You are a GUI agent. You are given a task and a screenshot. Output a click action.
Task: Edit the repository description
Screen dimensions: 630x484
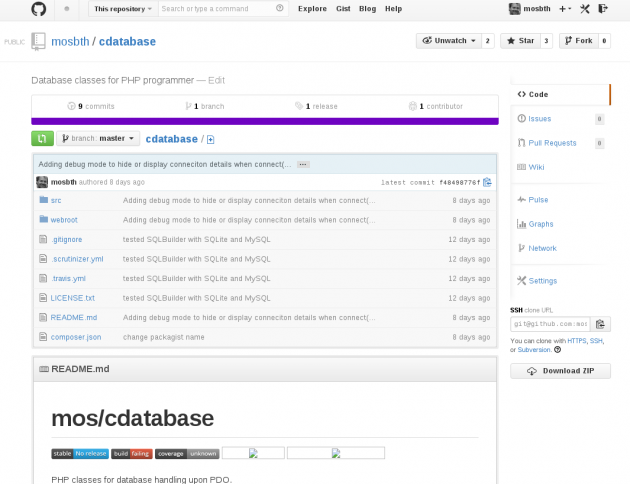click(x=217, y=80)
